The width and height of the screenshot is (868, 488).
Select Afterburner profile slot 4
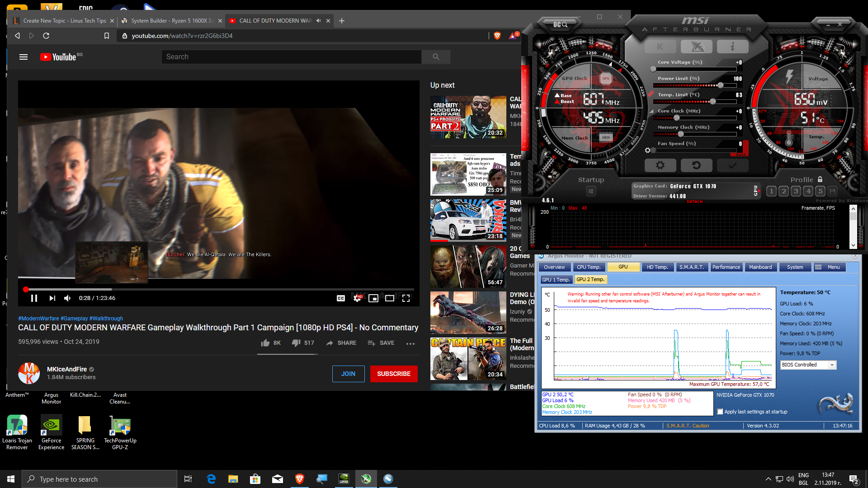(x=808, y=192)
